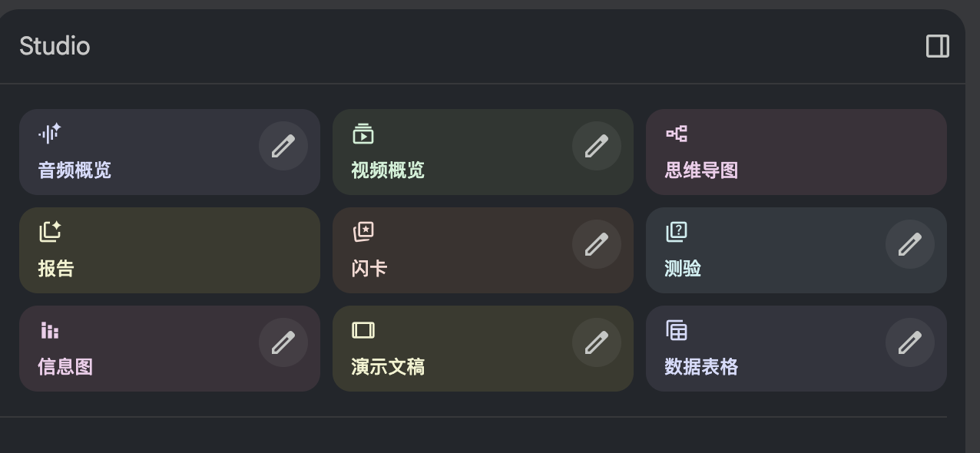Viewport: 980px width, 453px height.
Task: Click the 思维导图 mind map icon
Action: [676, 134]
